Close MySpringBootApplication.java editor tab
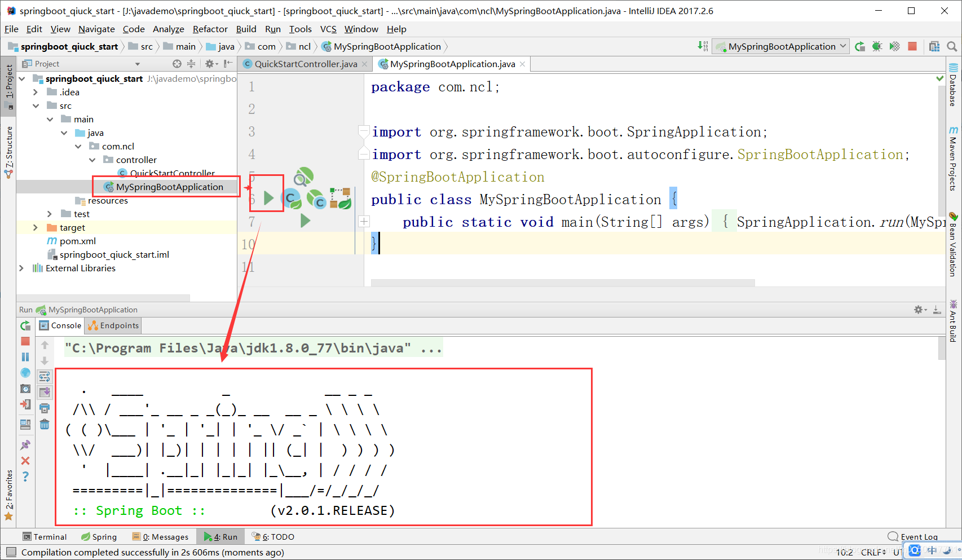 (522, 64)
